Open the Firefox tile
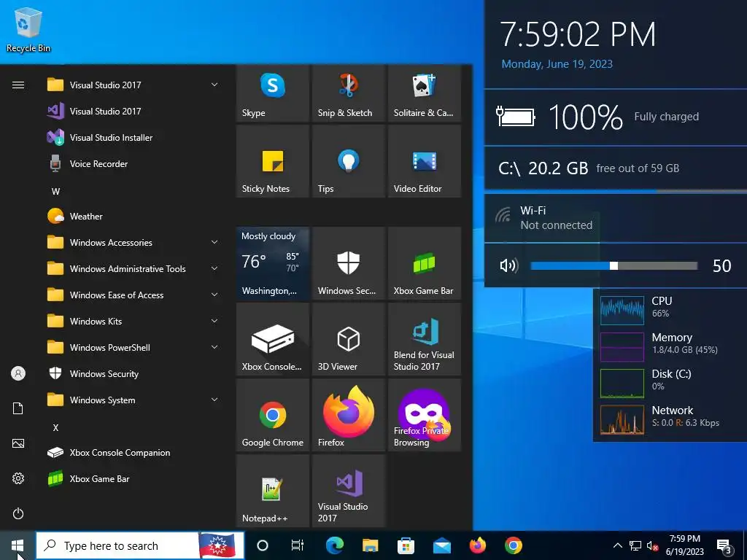 click(x=348, y=415)
